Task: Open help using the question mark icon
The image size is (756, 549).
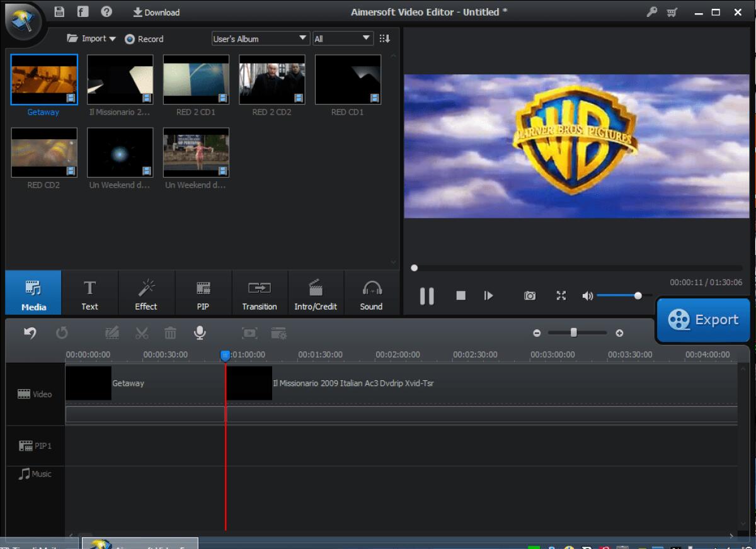Action: click(106, 11)
